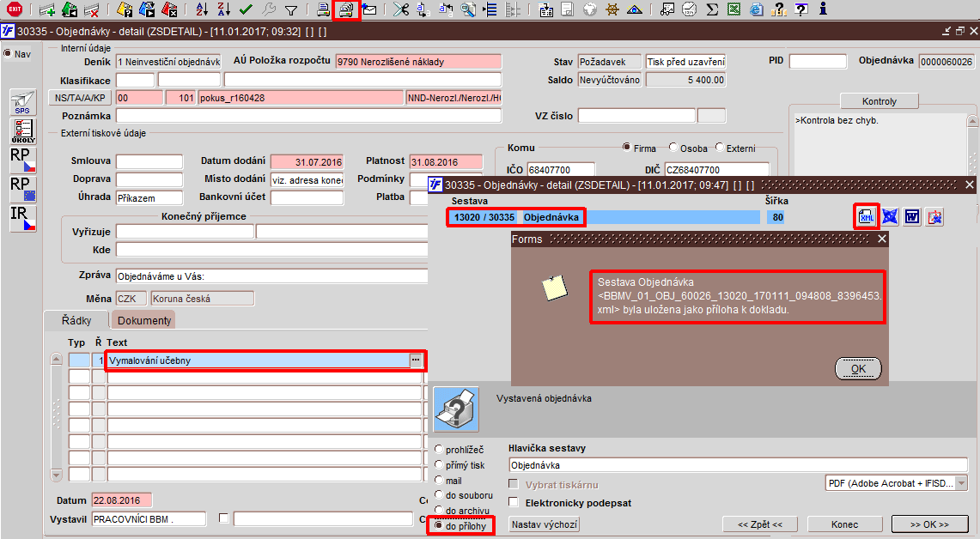Select the Firma radio button
Image resolution: width=980 pixels, height=539 pixels.
click(626, 148)
